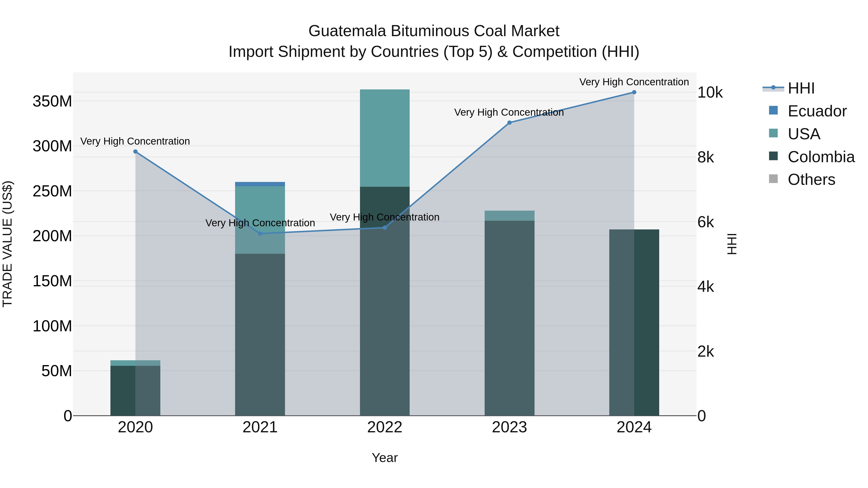The width and height of the screenshot is (868, 488).
Task: Click the 250M trade value tick
Action: (x=52, y=191)
